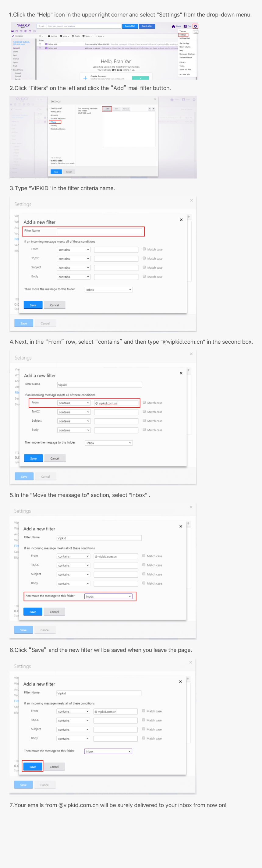Click the Compose pencil in Yahoo Mail
Image resolution: width=262 pixels, height=868 pixels.
coord(13,36)
